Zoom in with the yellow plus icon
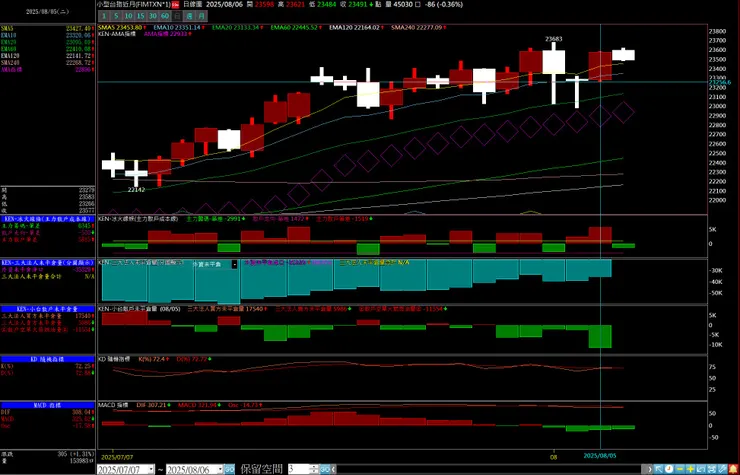 690,469
